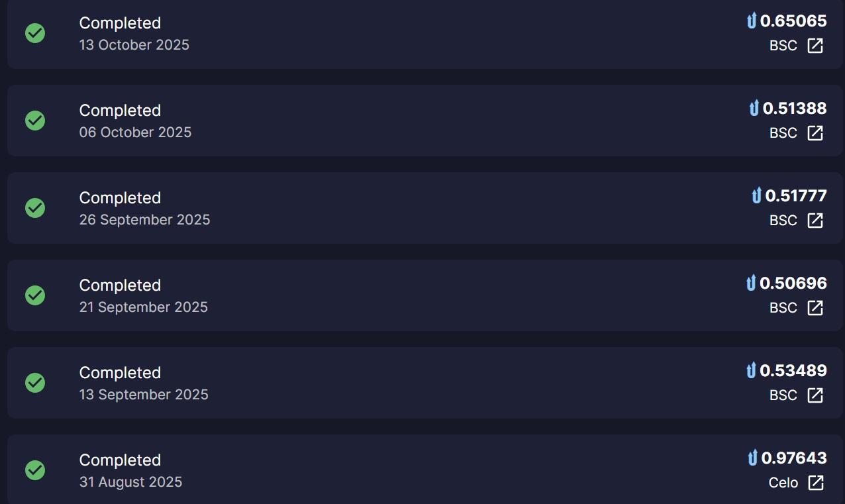The image size is (845, 504).
Task: Click the token icon beside 0.97643
Action: [752, 458]
